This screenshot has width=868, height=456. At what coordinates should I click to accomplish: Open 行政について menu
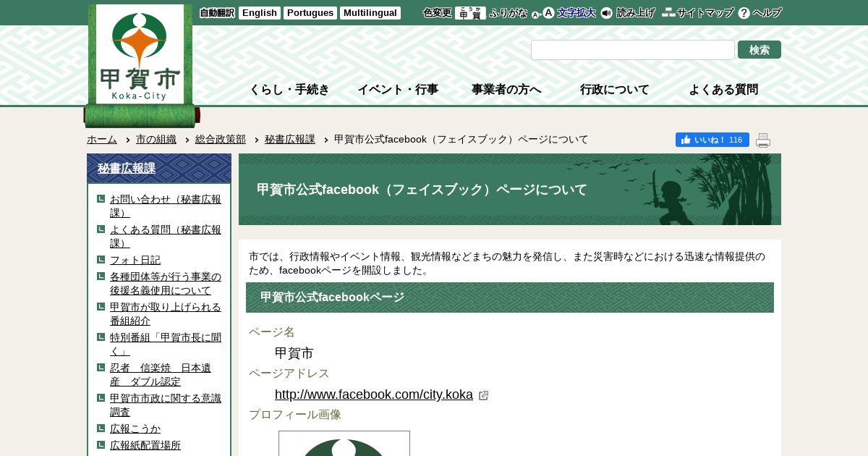(x=615, y=90)
